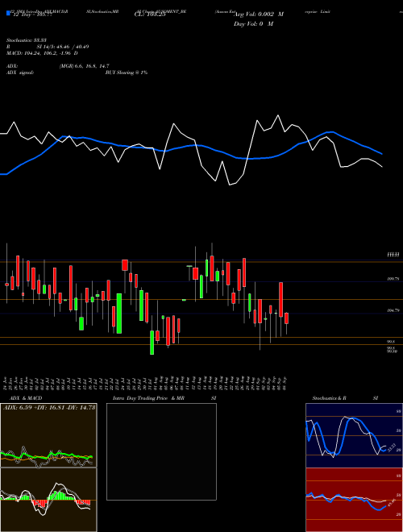403x532 pixels.
Task: Click the 104.79 price axis label
Action: tap(393, 310)
